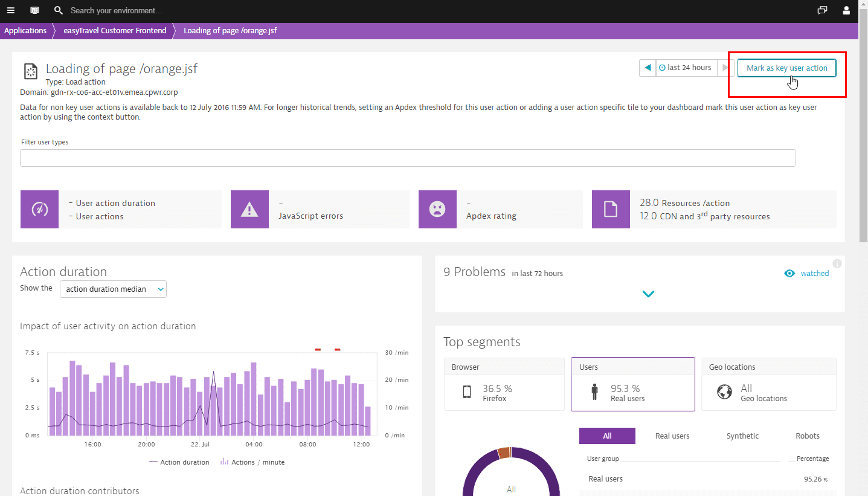Viewport: 868px width, 496px height.
Task: Click the Search your environment field
Action: [x=117, y=10]
